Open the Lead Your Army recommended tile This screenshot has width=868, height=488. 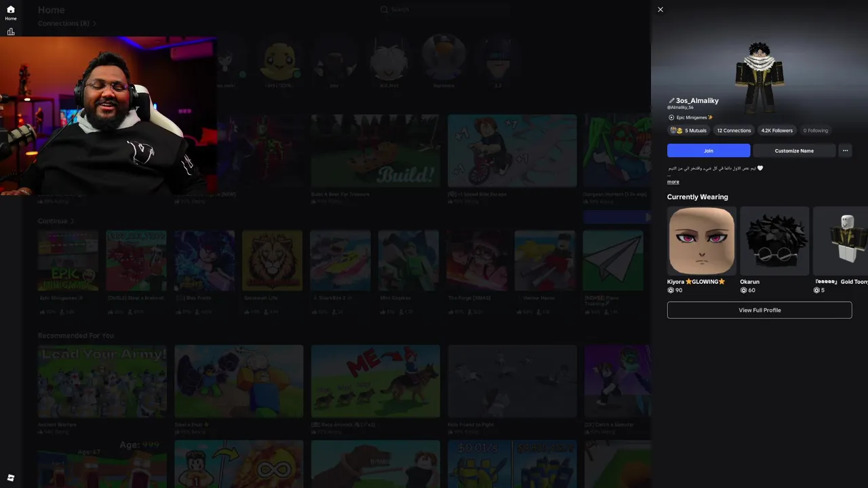[102, 381]
